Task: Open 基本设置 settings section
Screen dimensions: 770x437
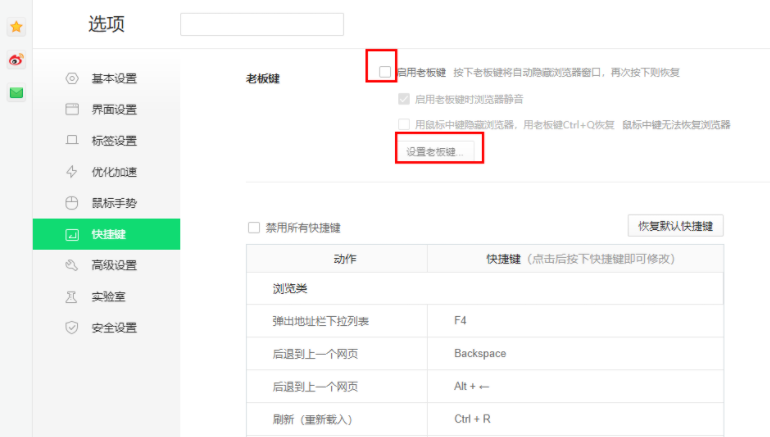Action: tap(107, 78)
